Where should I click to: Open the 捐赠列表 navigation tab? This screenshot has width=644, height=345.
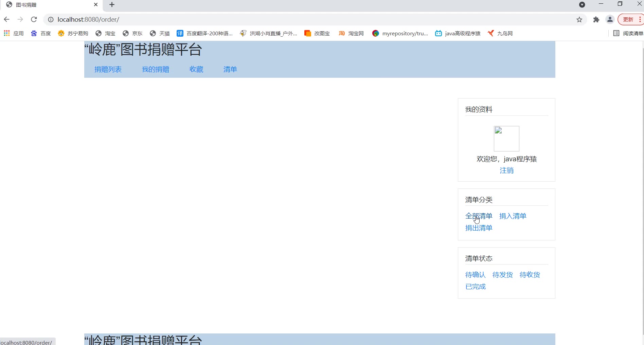click(x=108, y=69)
